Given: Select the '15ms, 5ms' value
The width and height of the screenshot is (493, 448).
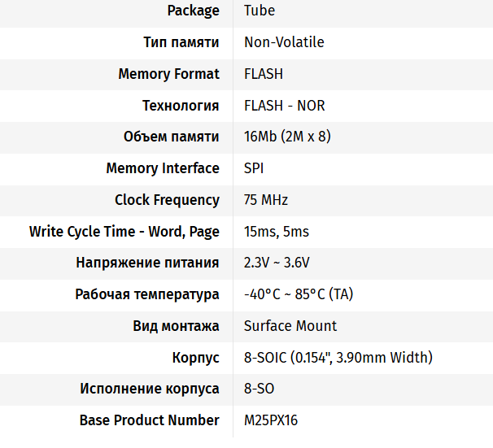Looking at the screenshot, I should point(277,232).
